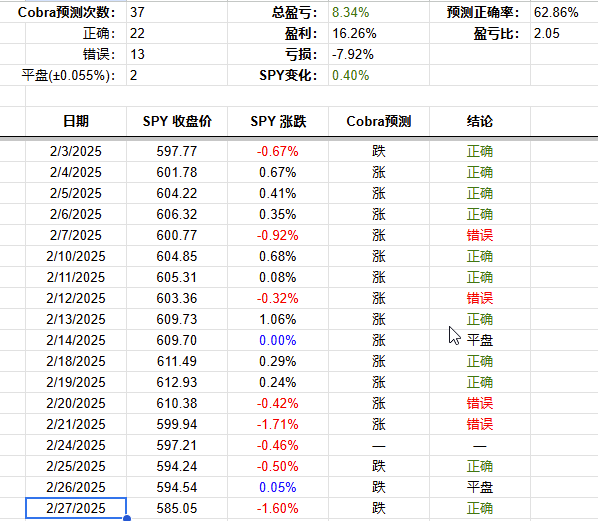Select 跌 prediction in the 2/3/2025 row

click(379, 151)
